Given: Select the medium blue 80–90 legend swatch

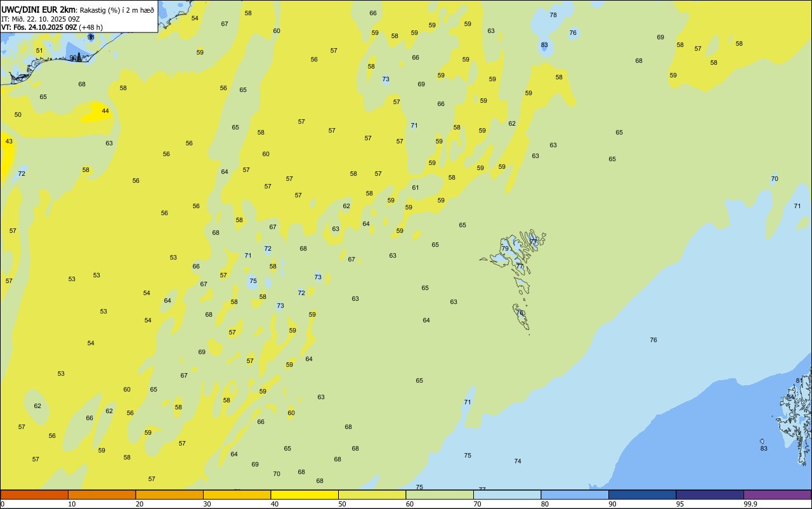Looking at the screenshot, I should 575,494.
